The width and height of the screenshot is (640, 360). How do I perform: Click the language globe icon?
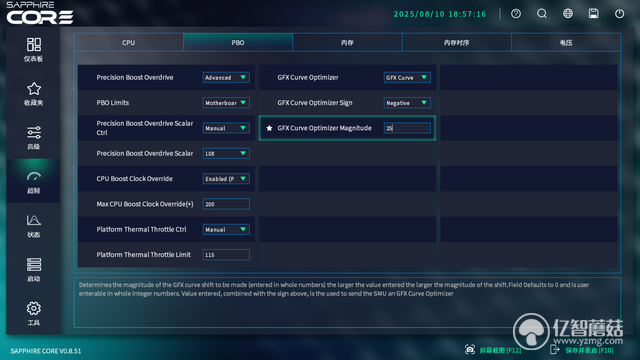point(568,14)
